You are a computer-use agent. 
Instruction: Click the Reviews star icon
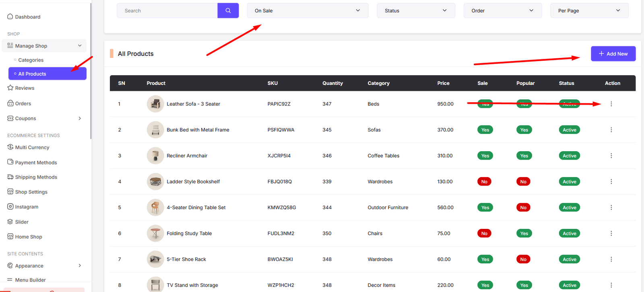click(10, 88)
